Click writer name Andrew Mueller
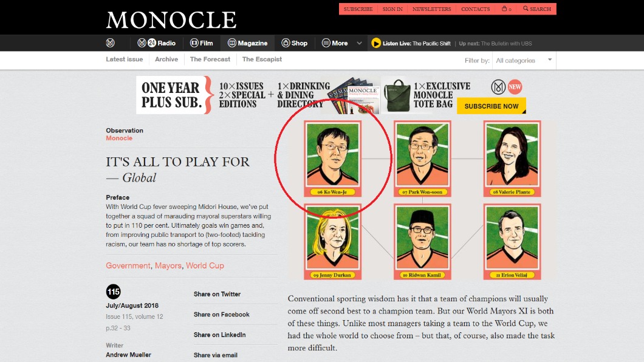 (129, 355)
